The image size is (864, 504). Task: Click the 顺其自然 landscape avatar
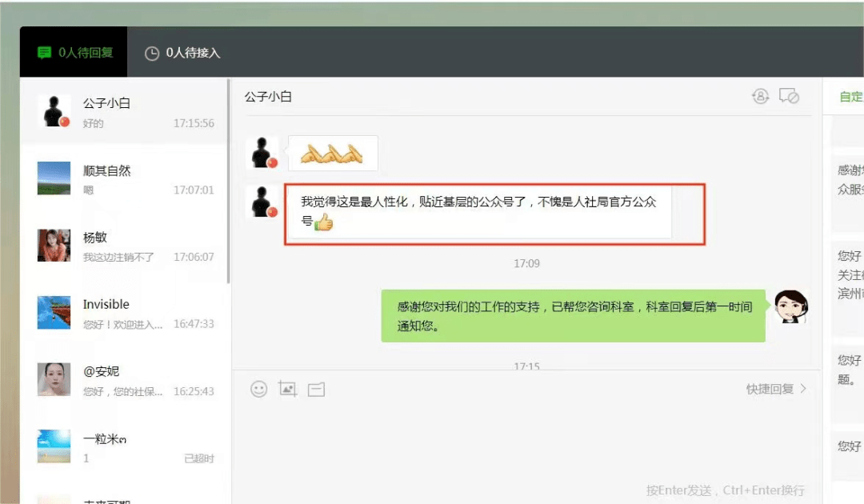pyautogui.click(x=54, y=178)
